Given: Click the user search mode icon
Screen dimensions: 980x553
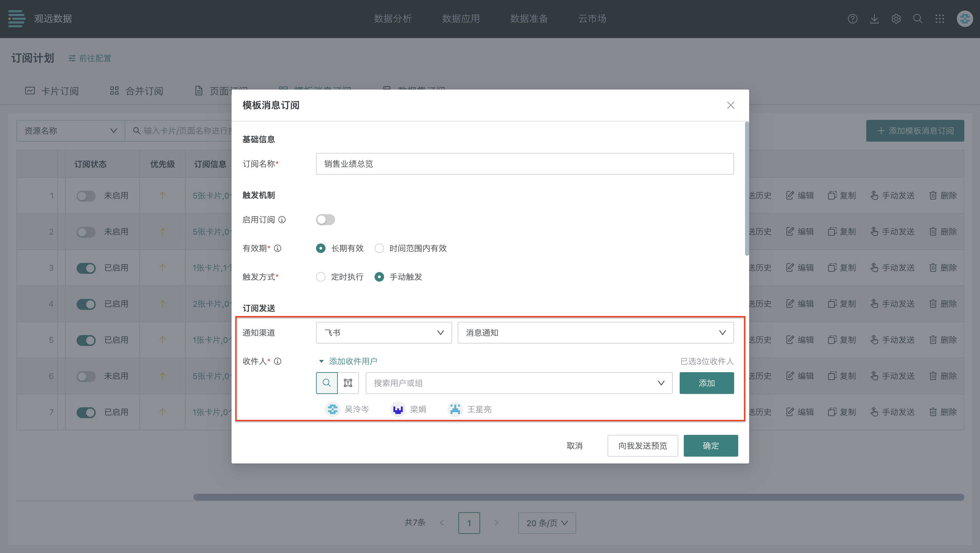Looking at the screenshot, I should [327, 383].
